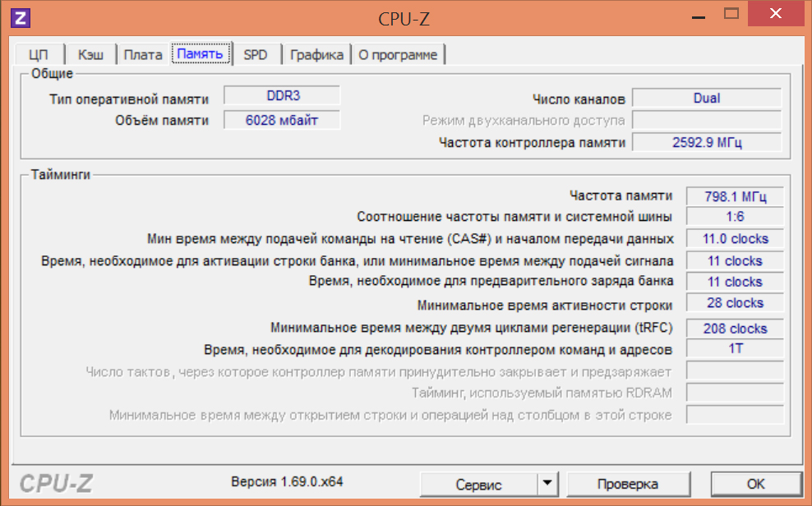Select the Плата tab
812x506 pixels.
[143, 55]
